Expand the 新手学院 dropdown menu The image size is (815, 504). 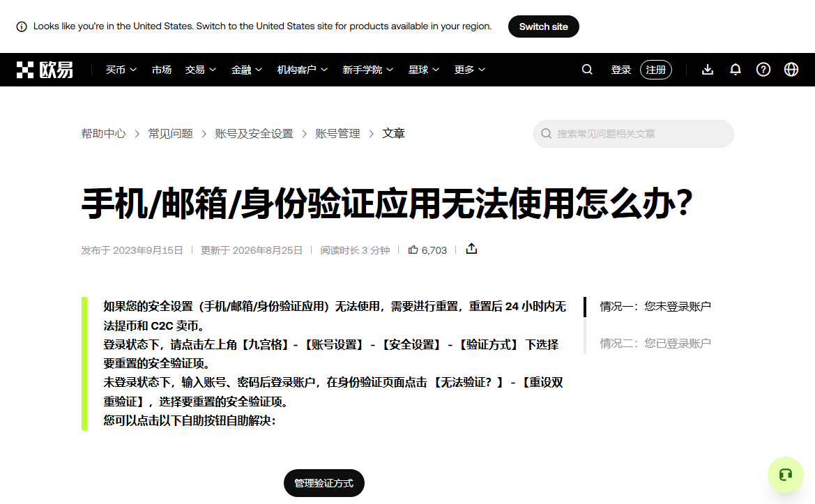tap(368, 70)
